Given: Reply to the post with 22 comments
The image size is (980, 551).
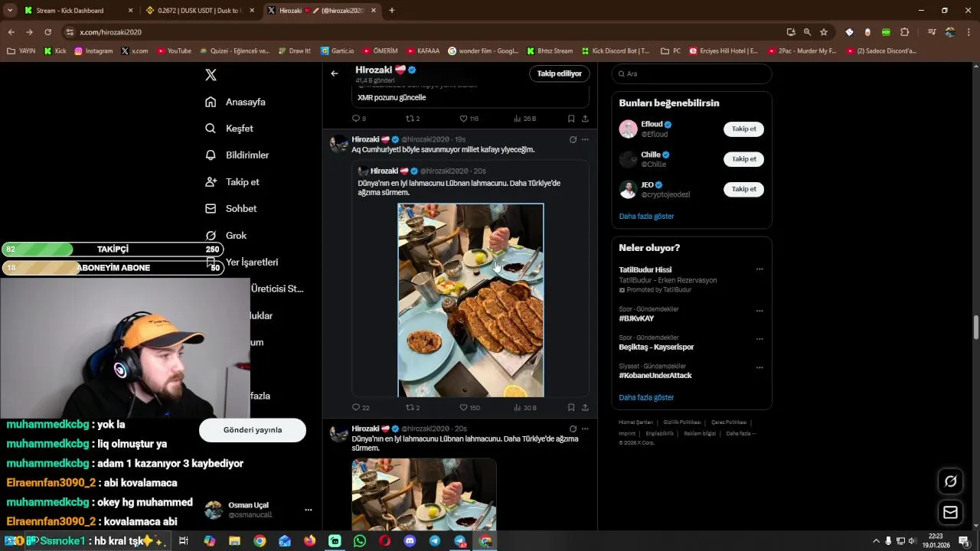Looking at the screenshot, I should pyautogui.click(x=355, y=408).
